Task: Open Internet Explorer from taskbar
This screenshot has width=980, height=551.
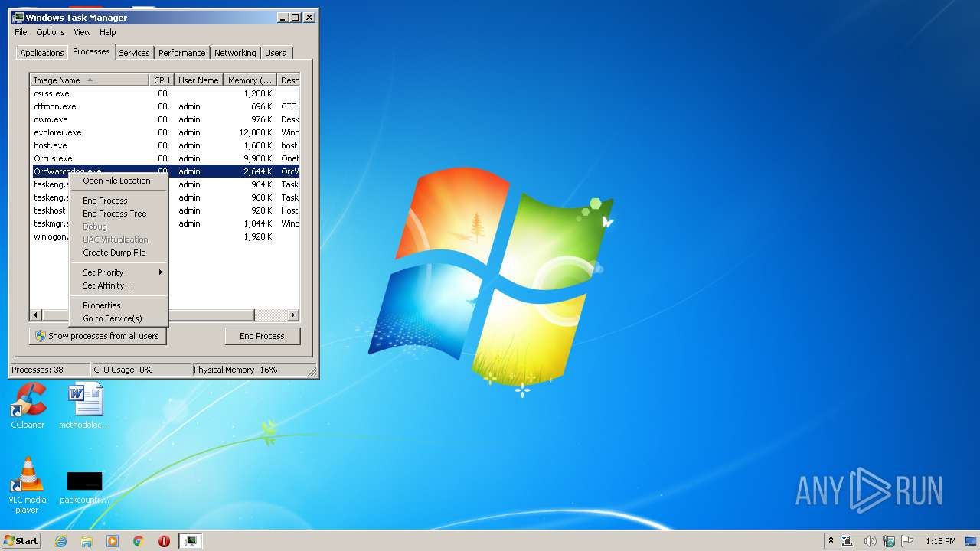Action: pyautogui.click(x=61, y=541)
